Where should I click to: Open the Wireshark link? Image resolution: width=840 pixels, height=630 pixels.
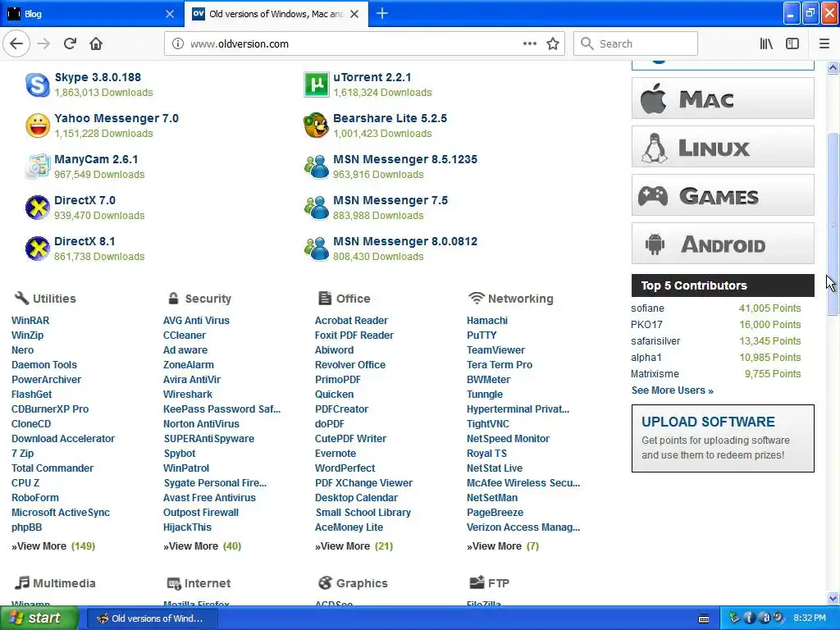[x=188, y=395]
